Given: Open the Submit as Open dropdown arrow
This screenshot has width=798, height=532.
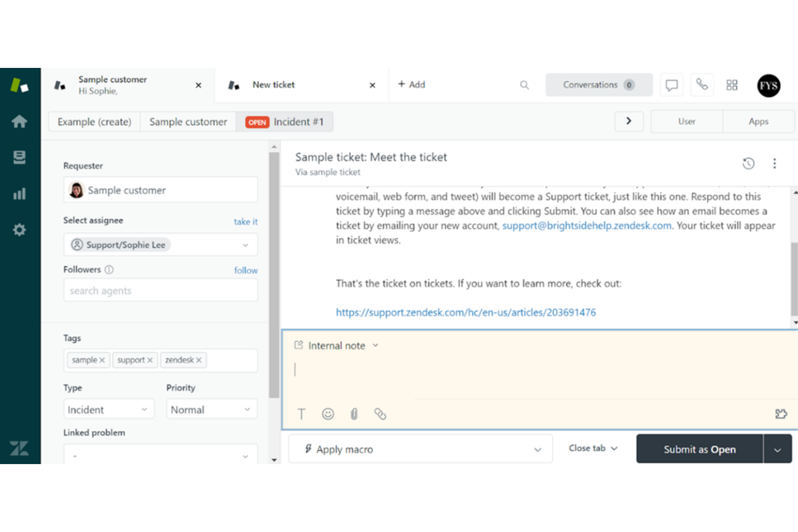Looking at the screenshot, I should click(778, 448).
